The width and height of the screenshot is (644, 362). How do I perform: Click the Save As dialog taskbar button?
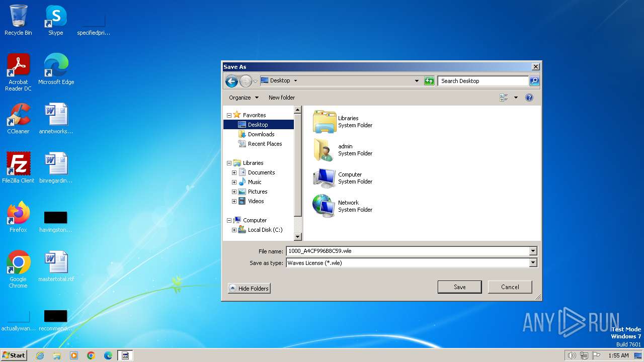(125, 355)
